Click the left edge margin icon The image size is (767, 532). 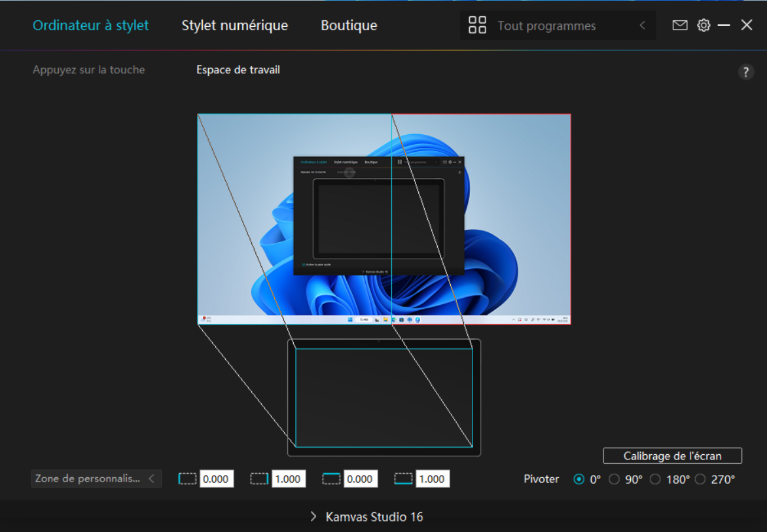click(x=188, y=479)
